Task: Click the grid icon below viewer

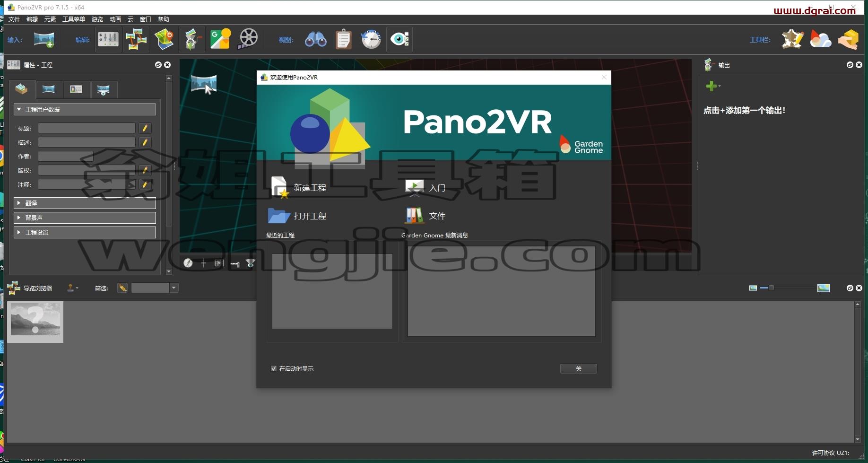Action: pos(219,263)
